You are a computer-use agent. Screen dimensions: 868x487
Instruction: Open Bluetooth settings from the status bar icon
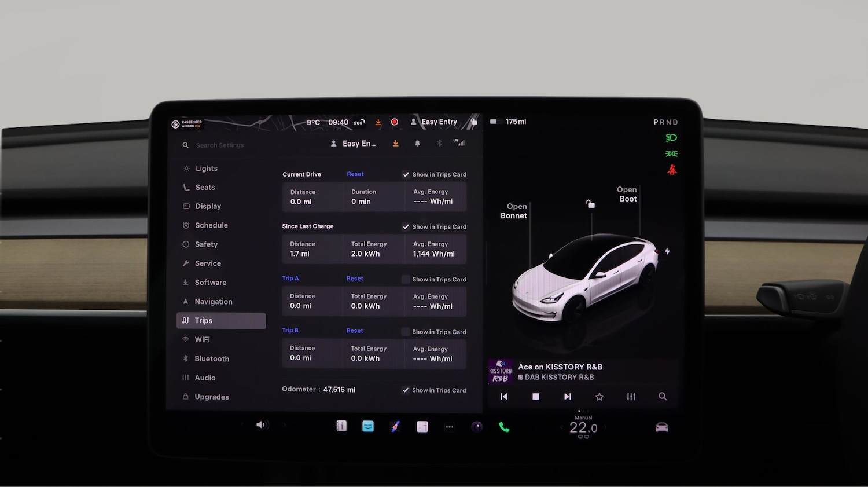pyautogui.click(x=439, y=143)
